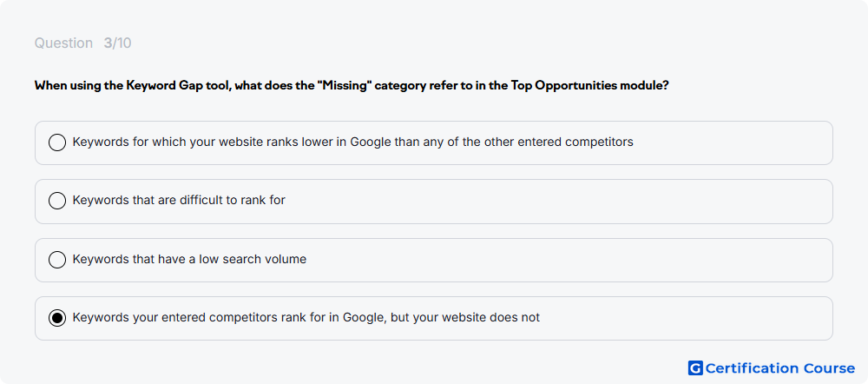Click the 'Question' label
This screenshot has height=384, width=868.
pyautogui.click(x=63, y=43)
